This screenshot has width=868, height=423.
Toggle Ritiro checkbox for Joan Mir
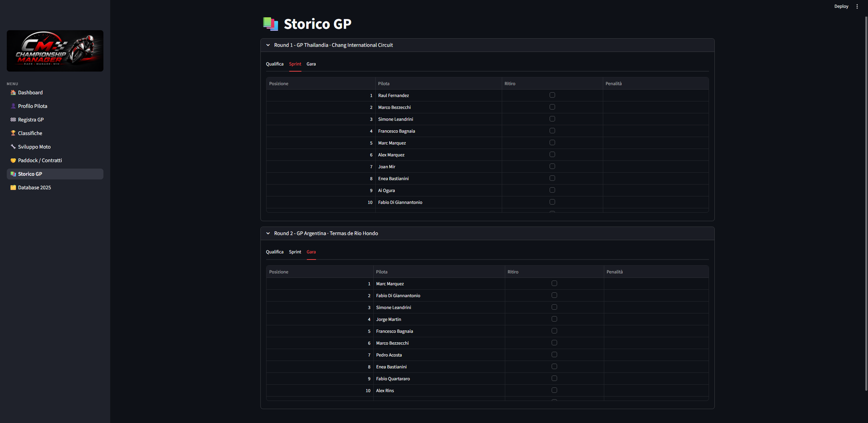coord(552,166)
